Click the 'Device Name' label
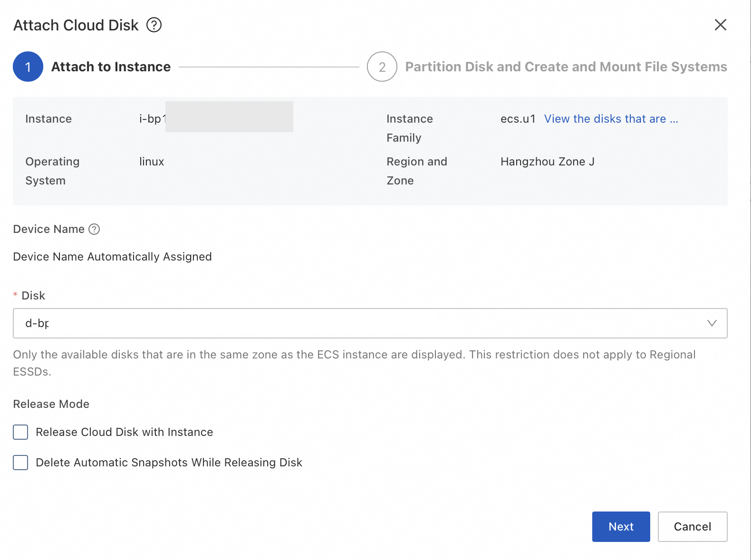 tap(49, 229)
